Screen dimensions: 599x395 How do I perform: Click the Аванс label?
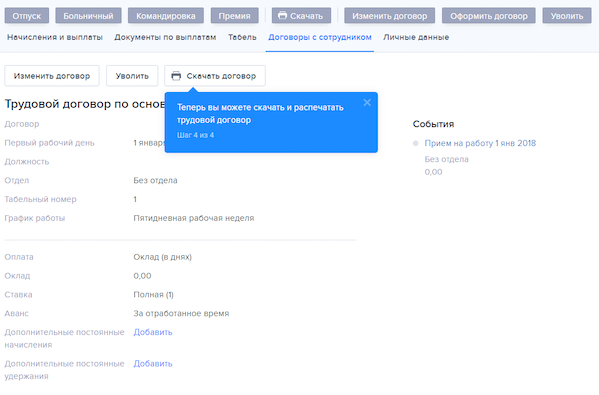tap(16, 314)
